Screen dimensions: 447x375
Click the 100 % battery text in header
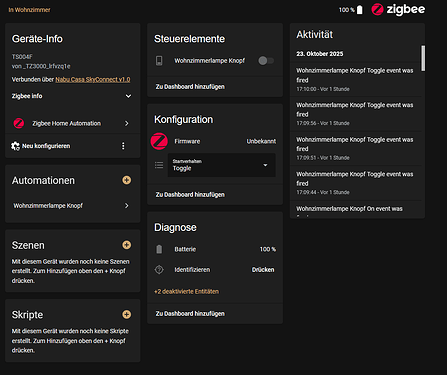347,10
